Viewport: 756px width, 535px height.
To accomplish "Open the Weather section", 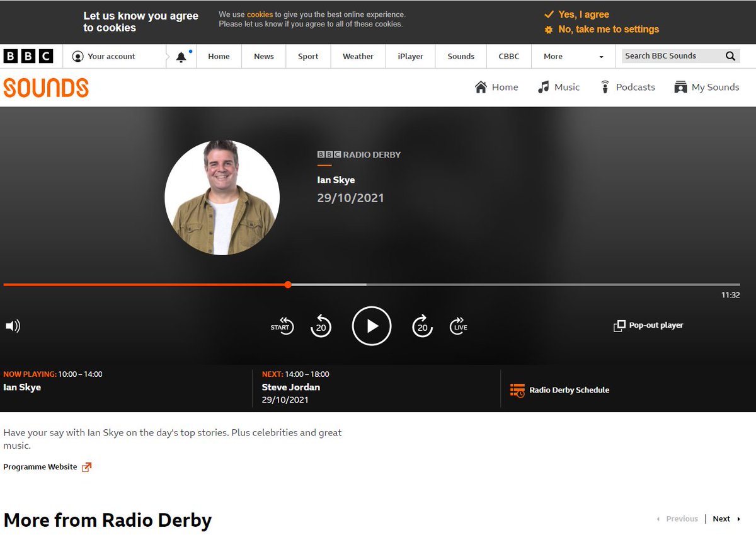I will 358,56.
